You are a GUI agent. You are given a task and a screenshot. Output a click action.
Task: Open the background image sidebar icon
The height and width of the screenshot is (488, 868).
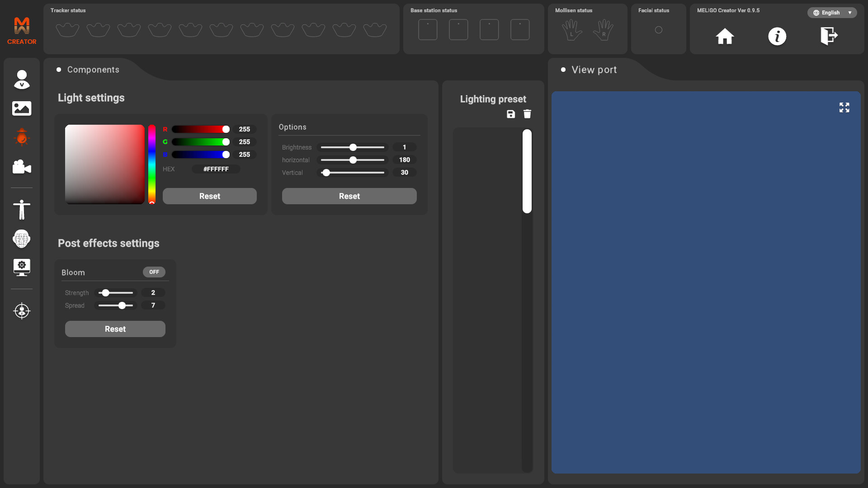point(22,108)
